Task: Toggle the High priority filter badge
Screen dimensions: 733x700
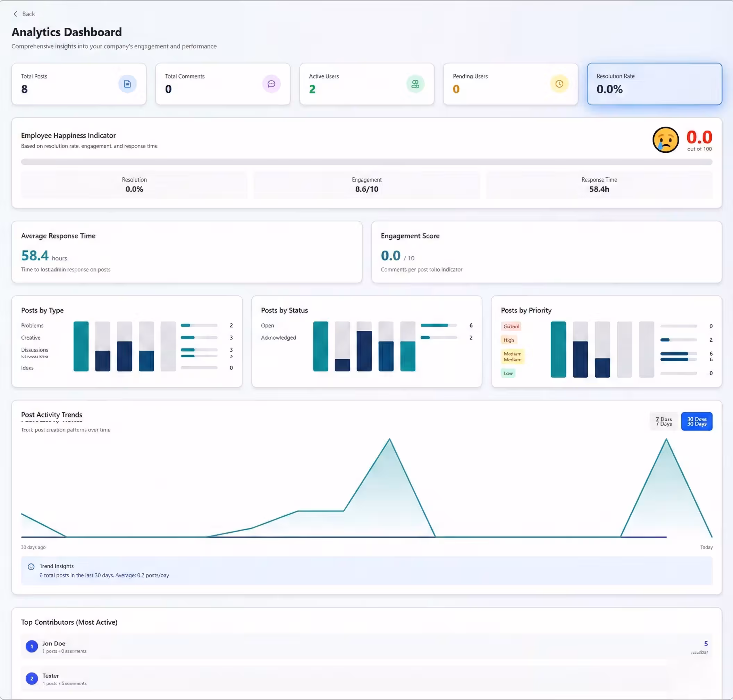Action: point(508,340)
